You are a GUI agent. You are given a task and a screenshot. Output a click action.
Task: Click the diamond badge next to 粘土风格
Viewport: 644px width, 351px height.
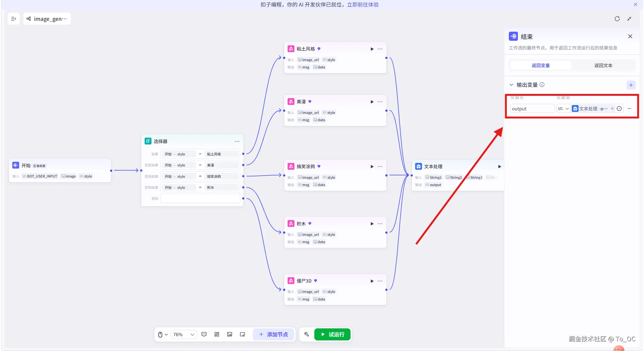[319, 49]
